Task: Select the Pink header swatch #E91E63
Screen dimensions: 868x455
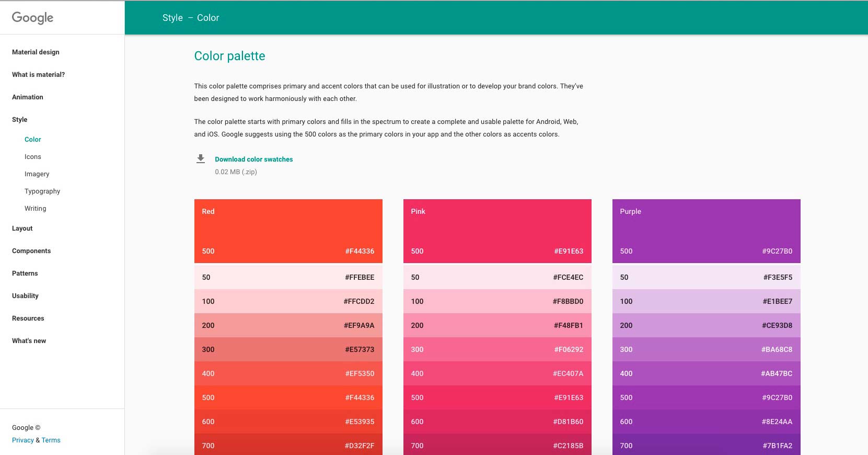Action: (497, 231)
